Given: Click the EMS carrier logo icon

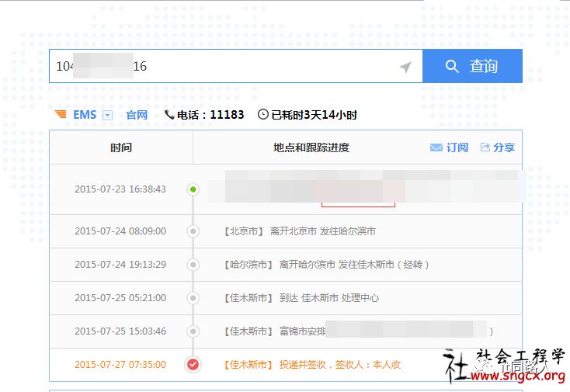Looking at the screenshot, I should click(x=61, y=115).
